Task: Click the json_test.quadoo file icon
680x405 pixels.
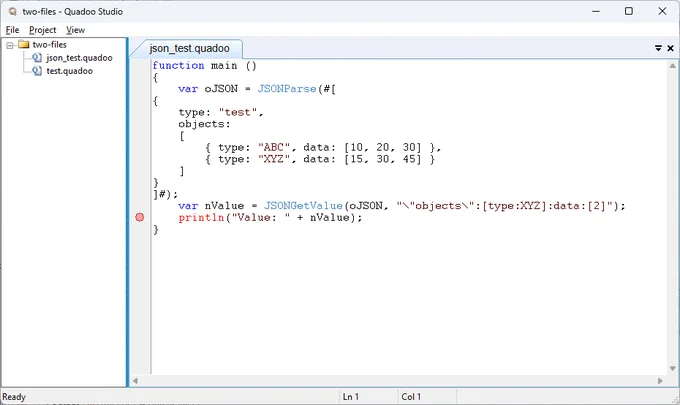Action: 37,58
